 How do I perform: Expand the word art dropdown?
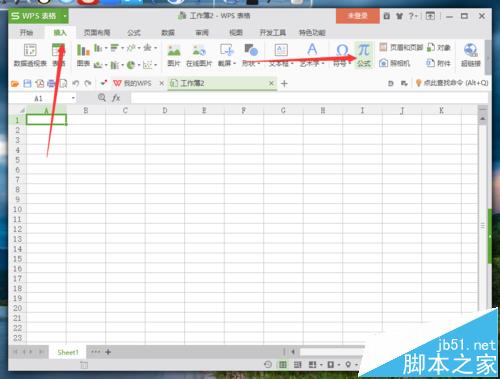tap(323, 63)
